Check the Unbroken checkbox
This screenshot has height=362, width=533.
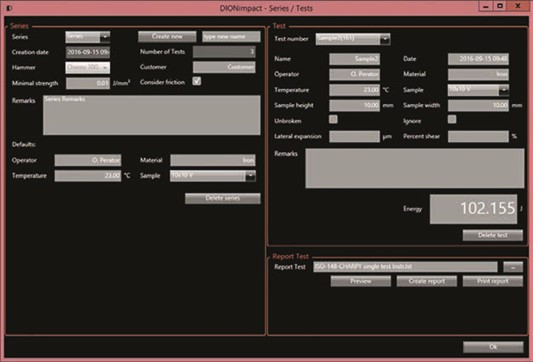point(333,119)
